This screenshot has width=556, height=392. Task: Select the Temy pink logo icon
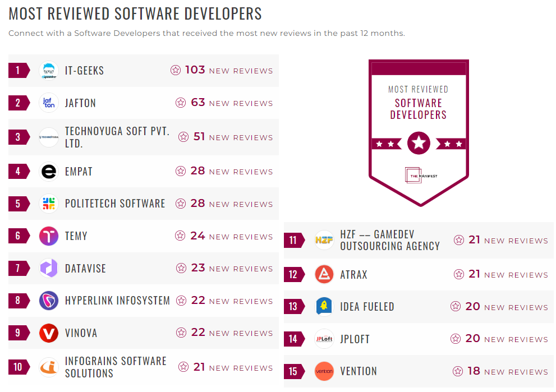49,236
